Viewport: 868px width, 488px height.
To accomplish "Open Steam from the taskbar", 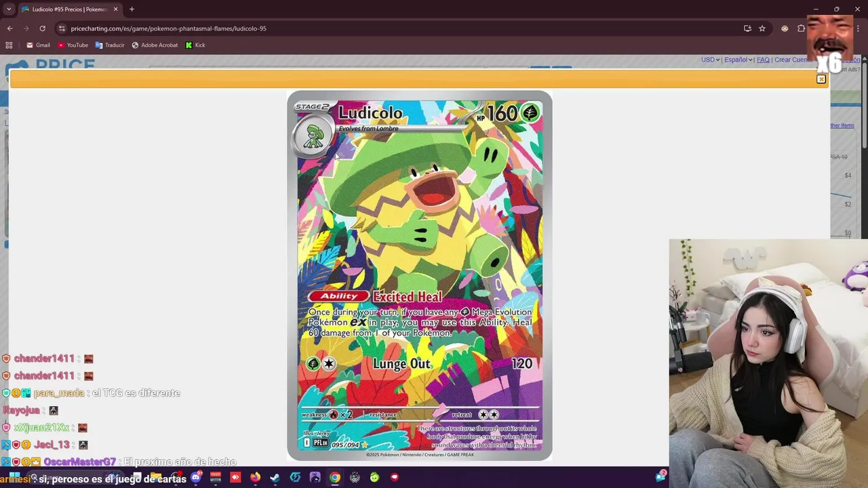I will coord(275,477).
